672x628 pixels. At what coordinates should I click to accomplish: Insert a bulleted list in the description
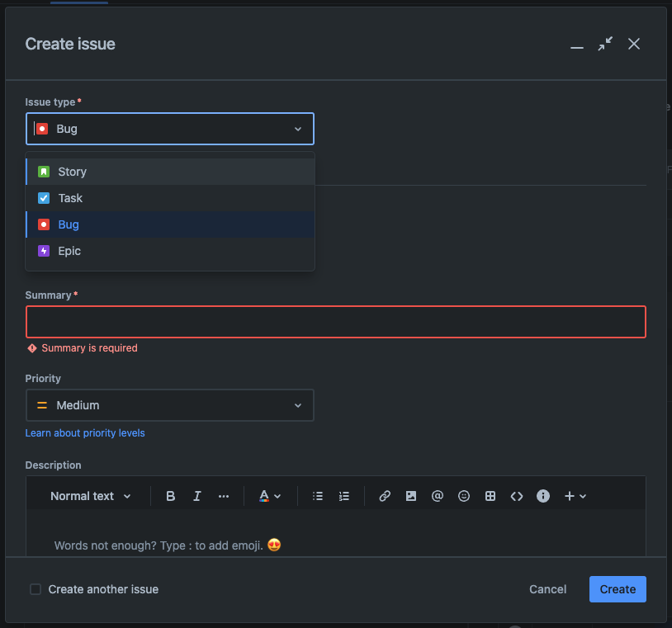318,496
